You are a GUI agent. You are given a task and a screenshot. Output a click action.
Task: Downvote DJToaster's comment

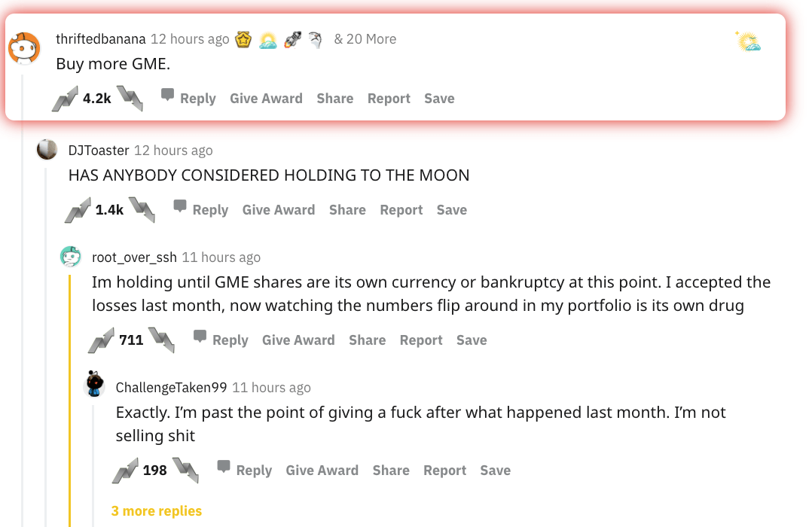click(x=142, y=210)
